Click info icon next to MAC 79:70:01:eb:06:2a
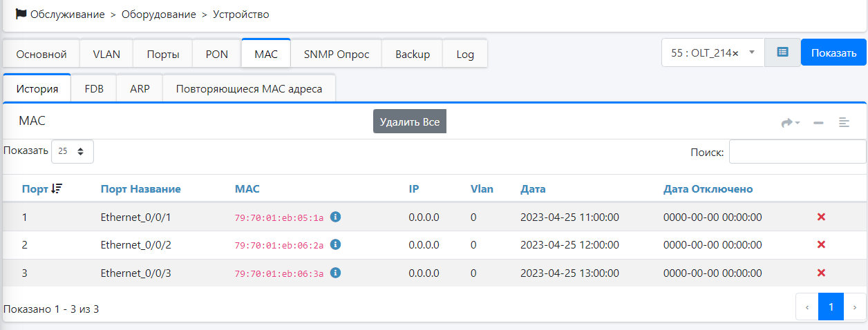This screenshot has width=868, height=330. point(335,244)
